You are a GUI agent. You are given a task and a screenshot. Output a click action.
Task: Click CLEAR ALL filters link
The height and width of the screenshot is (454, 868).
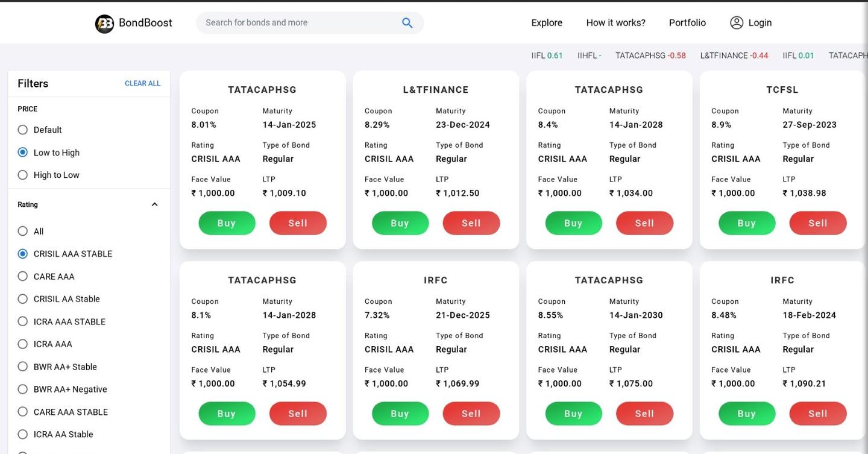(x=142, y=84)
